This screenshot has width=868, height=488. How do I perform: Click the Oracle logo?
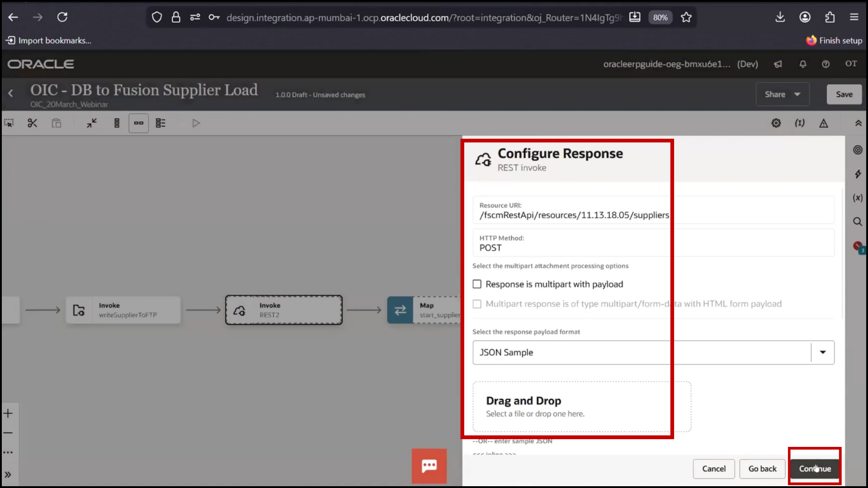[x=41, y=64]
